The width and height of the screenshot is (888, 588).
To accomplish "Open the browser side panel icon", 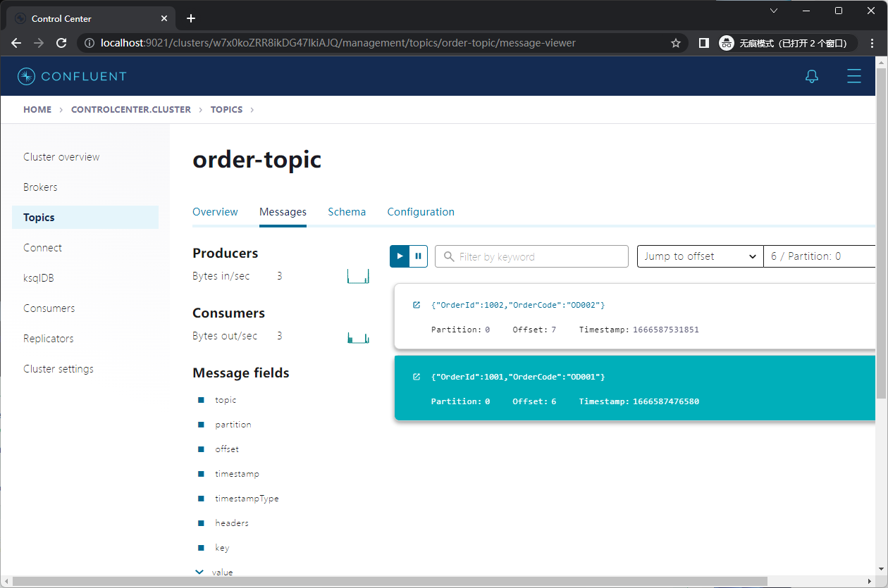I will (703, 43).
